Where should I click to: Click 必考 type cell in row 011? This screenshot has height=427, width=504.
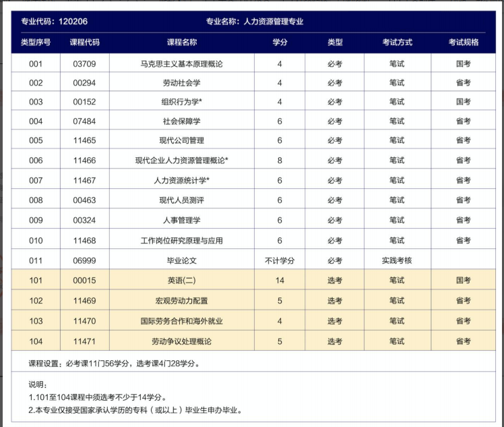pyautogui.click(x=335, y=260)
